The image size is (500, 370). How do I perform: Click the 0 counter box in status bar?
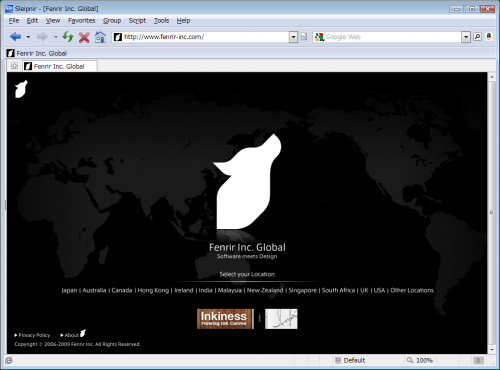click(478, 360)
